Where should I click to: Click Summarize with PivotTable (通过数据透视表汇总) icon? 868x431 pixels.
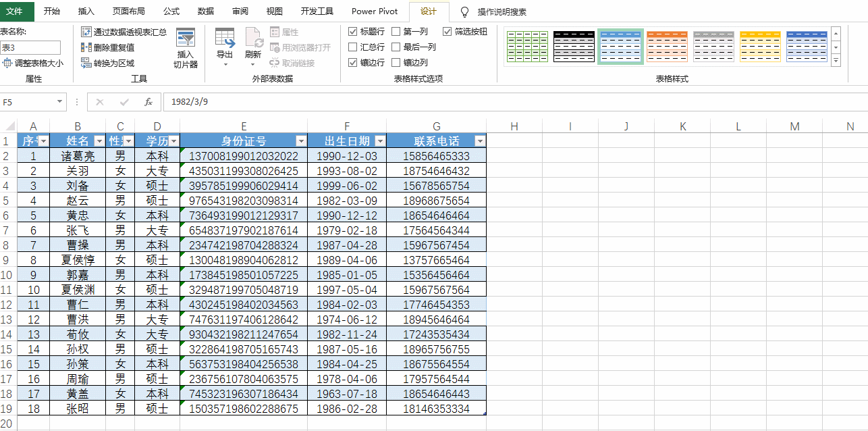point(86,32)
